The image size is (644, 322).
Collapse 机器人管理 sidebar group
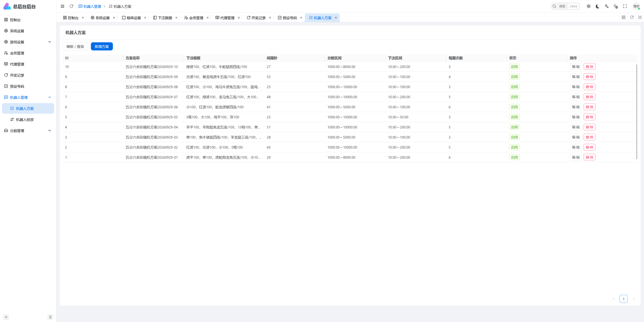pos(28,97)
